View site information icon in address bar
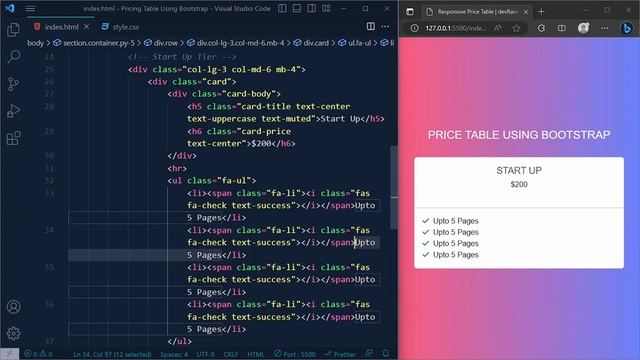Screen dimensions: 640x360 (414, 28)
